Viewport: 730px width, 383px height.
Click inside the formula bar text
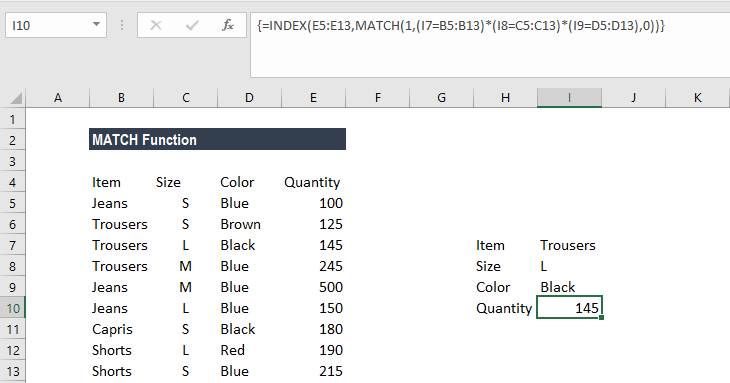(461, 25)
